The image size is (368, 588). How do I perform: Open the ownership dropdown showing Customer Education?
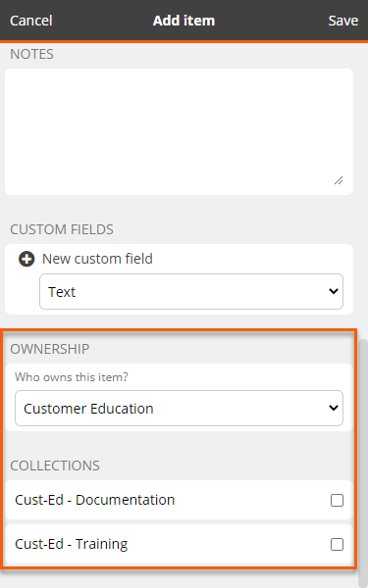point(180,409)
